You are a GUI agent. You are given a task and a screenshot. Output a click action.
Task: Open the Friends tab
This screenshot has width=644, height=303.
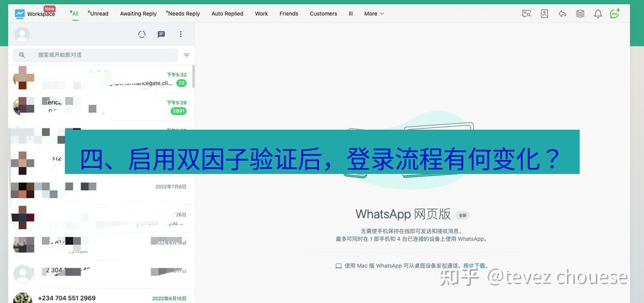point(289,13)
